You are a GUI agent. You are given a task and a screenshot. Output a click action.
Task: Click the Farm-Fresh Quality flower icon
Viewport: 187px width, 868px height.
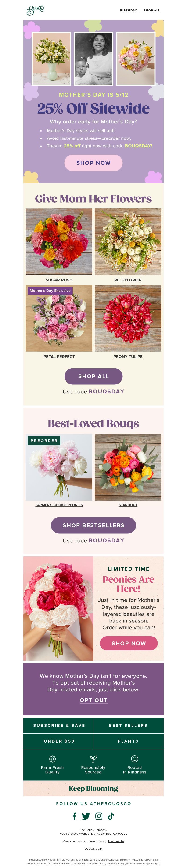[x=52, y=759]
